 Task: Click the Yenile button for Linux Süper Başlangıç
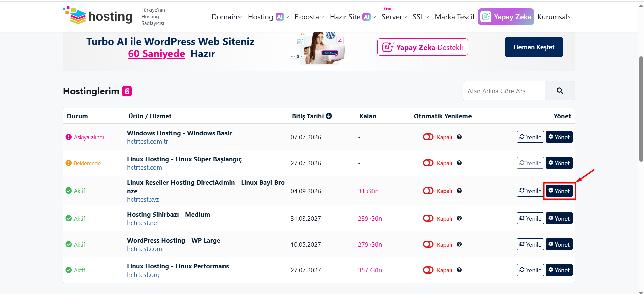coord(530,163)
